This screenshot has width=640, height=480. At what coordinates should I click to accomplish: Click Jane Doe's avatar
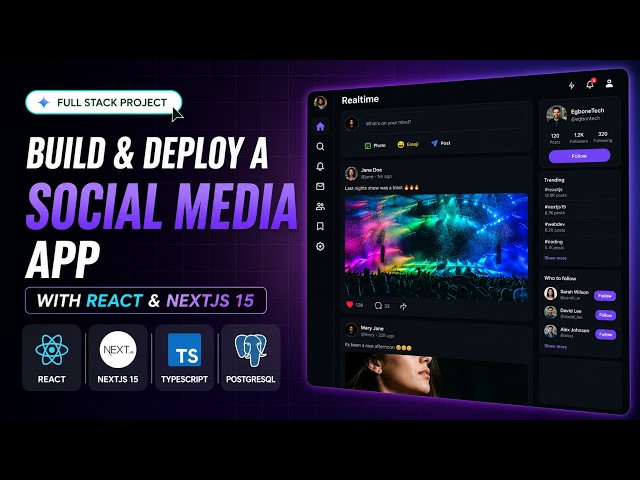(351, 173)
